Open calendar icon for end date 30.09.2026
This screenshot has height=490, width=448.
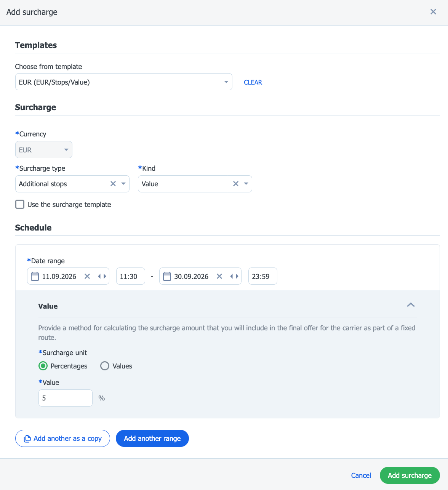[x=167, y=276]
